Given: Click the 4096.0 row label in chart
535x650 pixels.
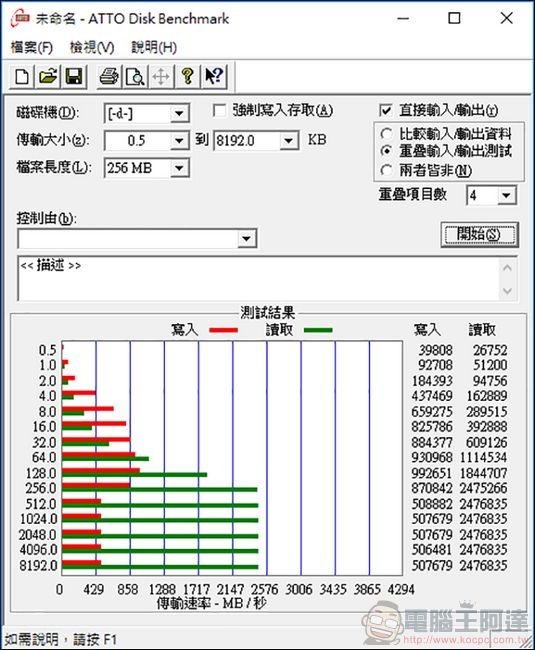Looking at the screenshot, I should [38, 550].
